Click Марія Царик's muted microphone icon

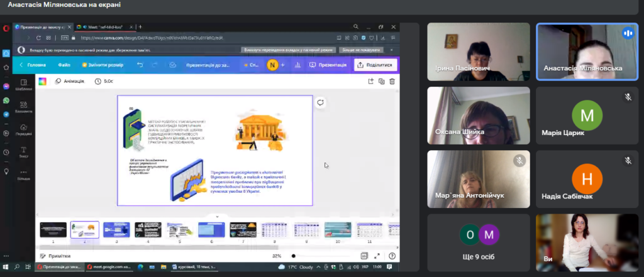tap(628, 97)
